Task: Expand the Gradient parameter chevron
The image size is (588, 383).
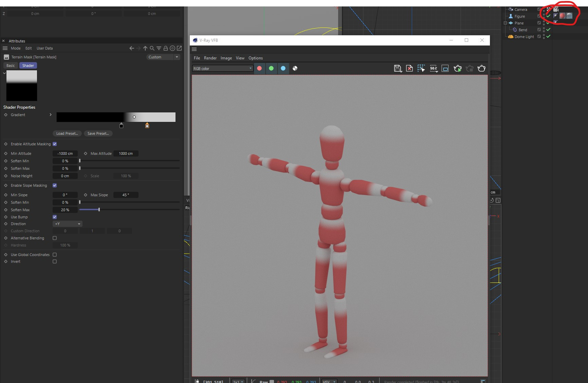Action: tap(51, 115)
